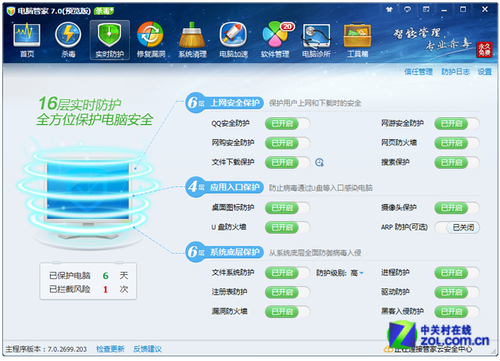Viewport: 500px width, 361px height.
Task: Toggle 驱动防护 switch
Action: pos(457,292)
